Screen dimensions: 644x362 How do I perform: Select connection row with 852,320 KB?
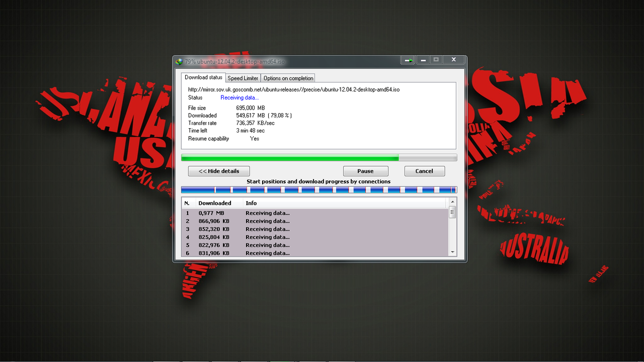click(315, 229)
